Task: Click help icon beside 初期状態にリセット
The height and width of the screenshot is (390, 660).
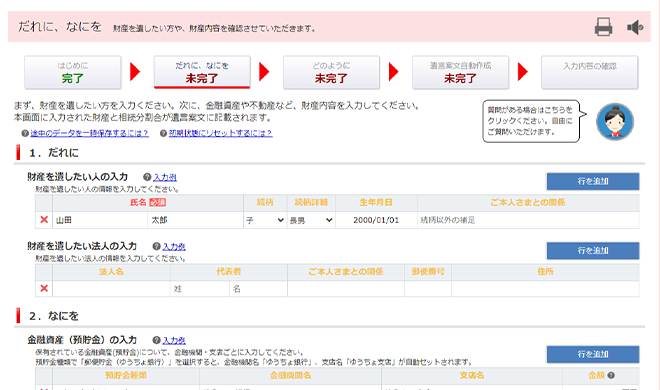Action: [x=163, y=133]
